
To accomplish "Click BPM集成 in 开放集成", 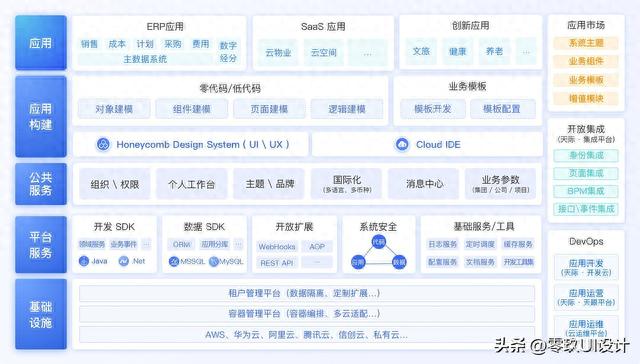I will click(586, 191).
